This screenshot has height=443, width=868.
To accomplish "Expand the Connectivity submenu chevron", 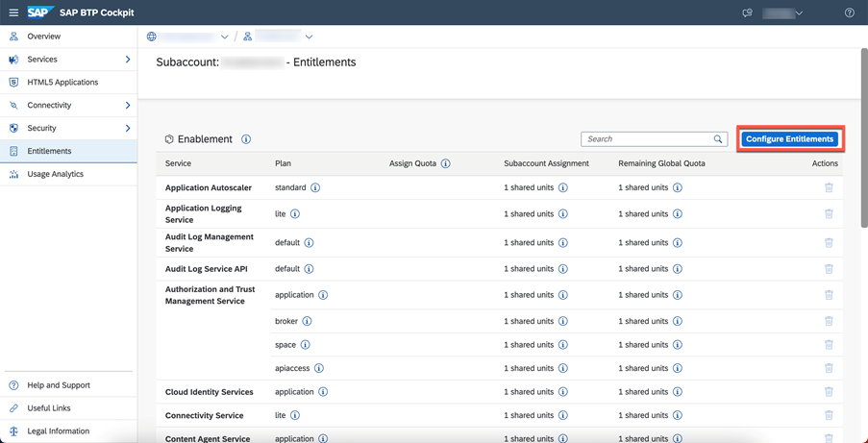I will point(128,105).
